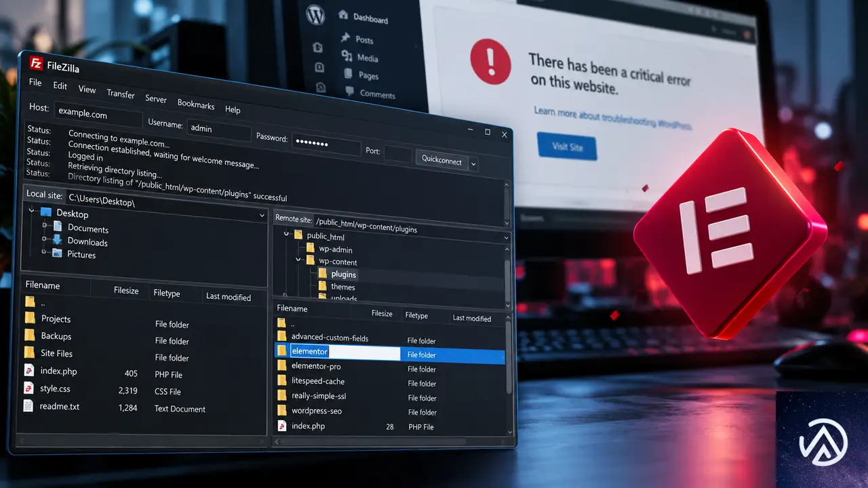Image resolution: width=868 pixels, height=488 pixels.
Task: Click the Visit Site button in WordPress
Action: coord(567,146)
